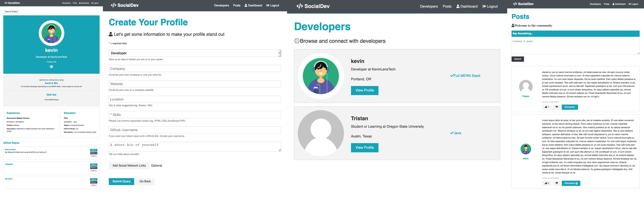Open Developers in the Posts page navbar
This screenshot has width=644, height=197.
(595, 4)
